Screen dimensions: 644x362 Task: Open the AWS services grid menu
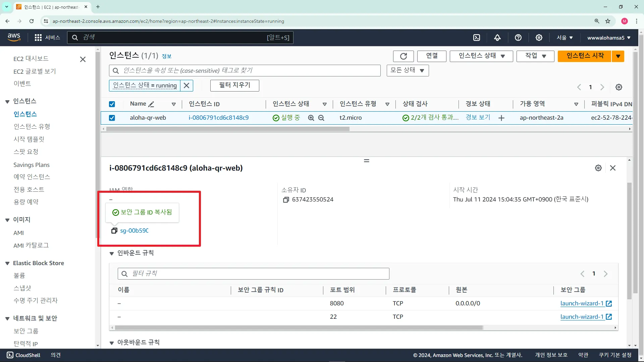click(38, 38)
